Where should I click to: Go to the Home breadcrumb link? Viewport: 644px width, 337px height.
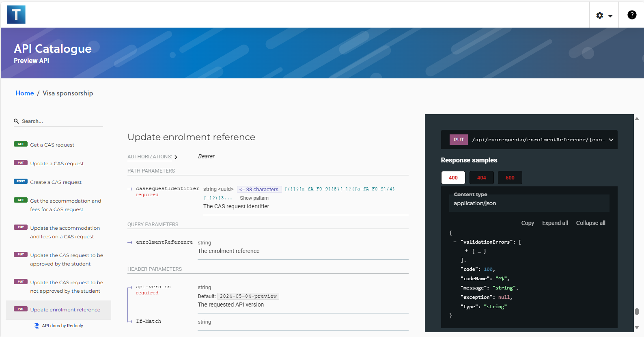tap(25, 93)
